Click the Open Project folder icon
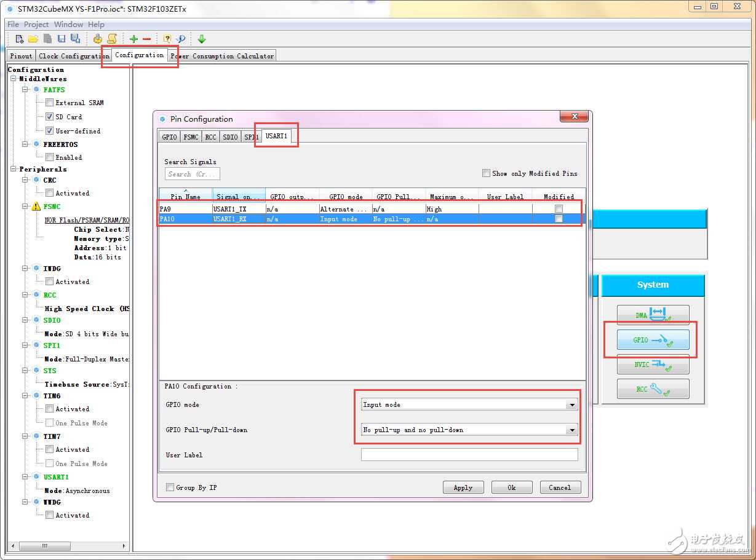Image resolution: width=756 pixels, height=560 pixels. click(x=33, y=39)
